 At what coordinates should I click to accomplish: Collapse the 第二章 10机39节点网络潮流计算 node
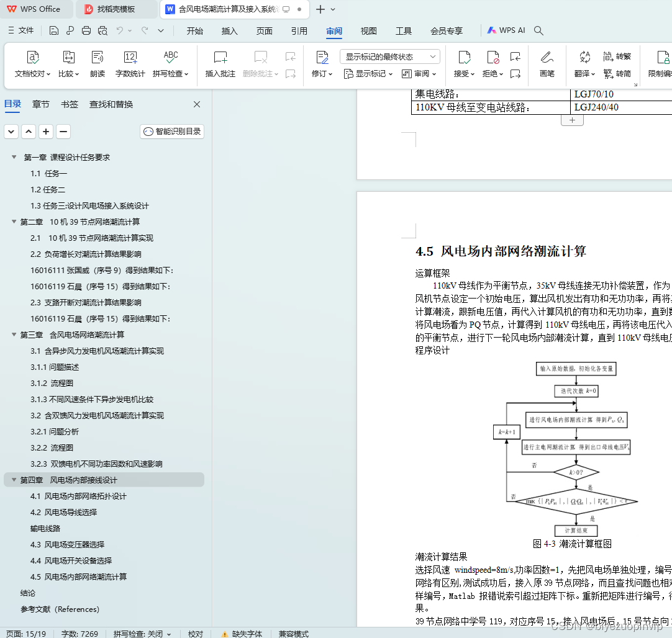[14, 222]
